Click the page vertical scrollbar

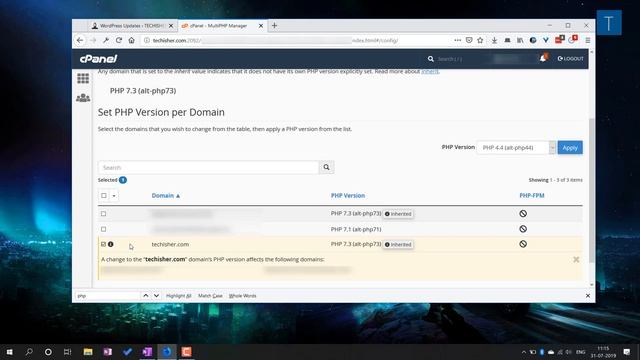click(x=591, y=190)
